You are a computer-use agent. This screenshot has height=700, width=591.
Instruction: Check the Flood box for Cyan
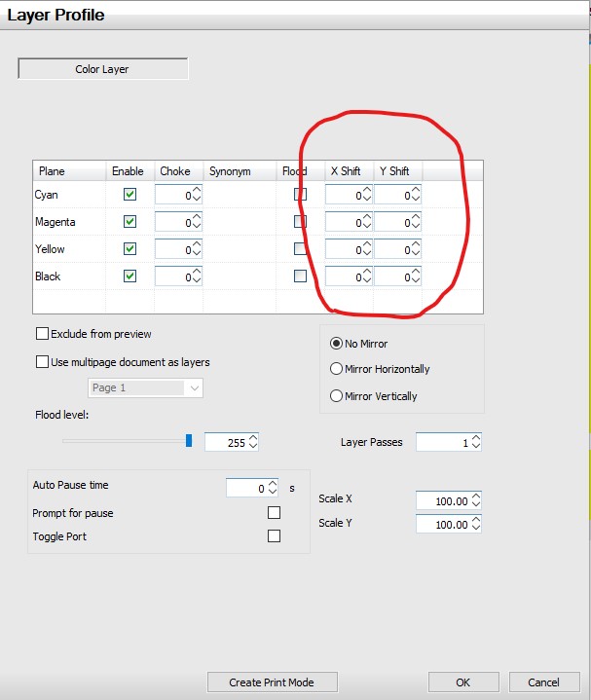pyautogui.click(x=301, y=194)
